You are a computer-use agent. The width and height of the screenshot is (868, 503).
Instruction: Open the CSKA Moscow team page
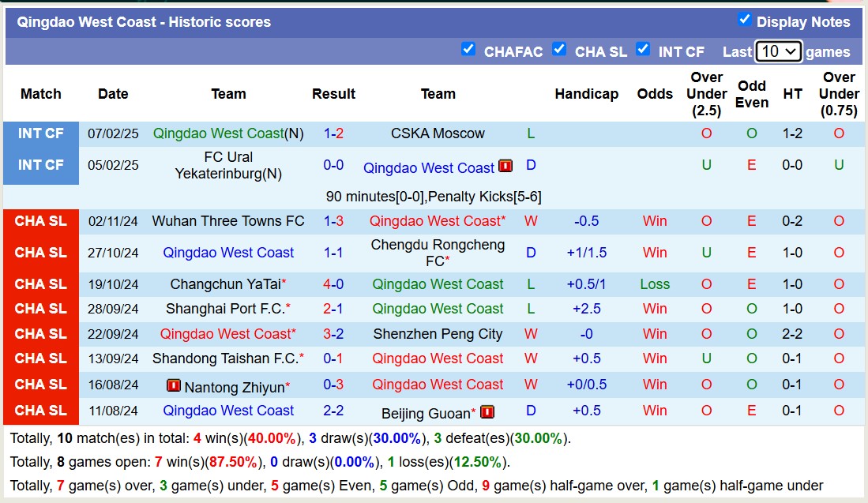[438, 133]
